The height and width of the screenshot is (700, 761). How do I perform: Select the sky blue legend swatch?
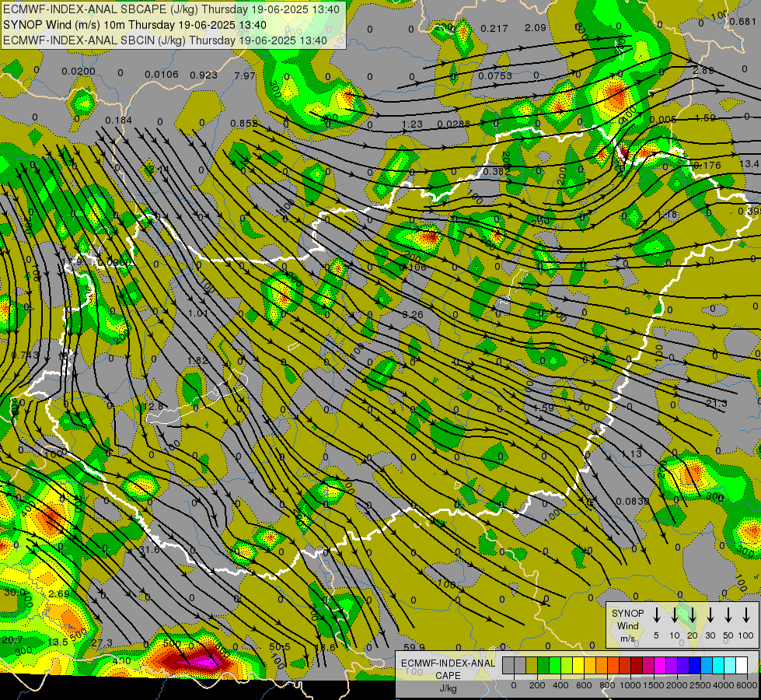pos(706,665)
